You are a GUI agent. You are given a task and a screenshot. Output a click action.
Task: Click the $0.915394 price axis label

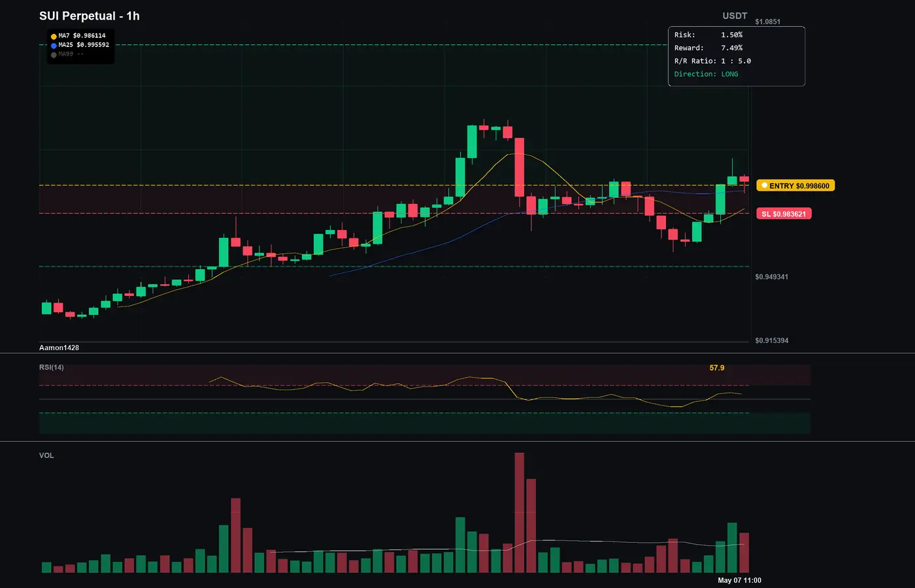pos(772,340)
